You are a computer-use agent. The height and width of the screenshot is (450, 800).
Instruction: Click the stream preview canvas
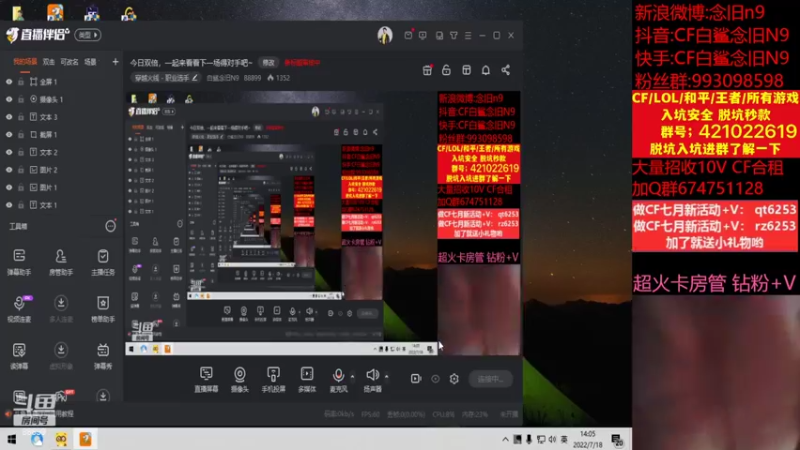pyautogui.click(x=323, y=223)
